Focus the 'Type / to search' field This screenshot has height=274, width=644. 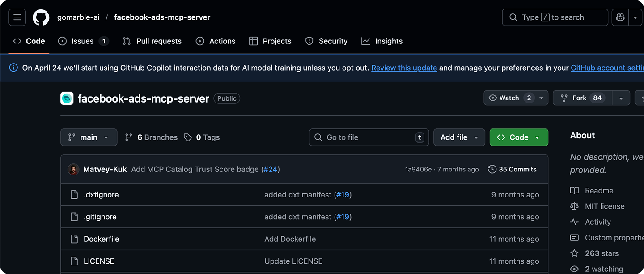click(x=555, y=17)
